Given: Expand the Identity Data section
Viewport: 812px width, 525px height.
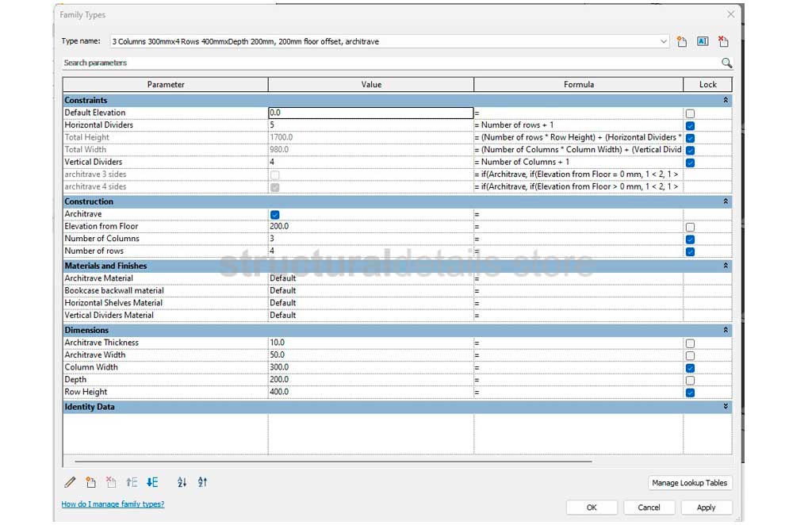Looking at the screenshot, I should click(726, 407).
